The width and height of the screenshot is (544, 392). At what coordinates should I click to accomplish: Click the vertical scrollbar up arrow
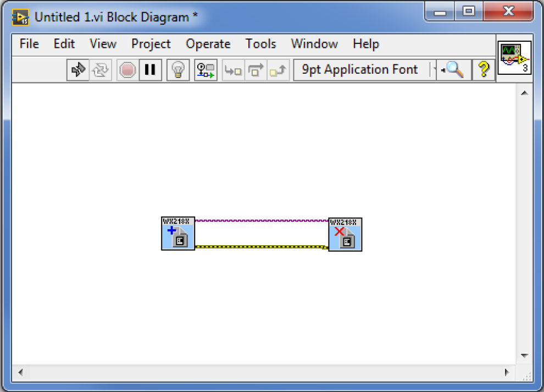524,93
